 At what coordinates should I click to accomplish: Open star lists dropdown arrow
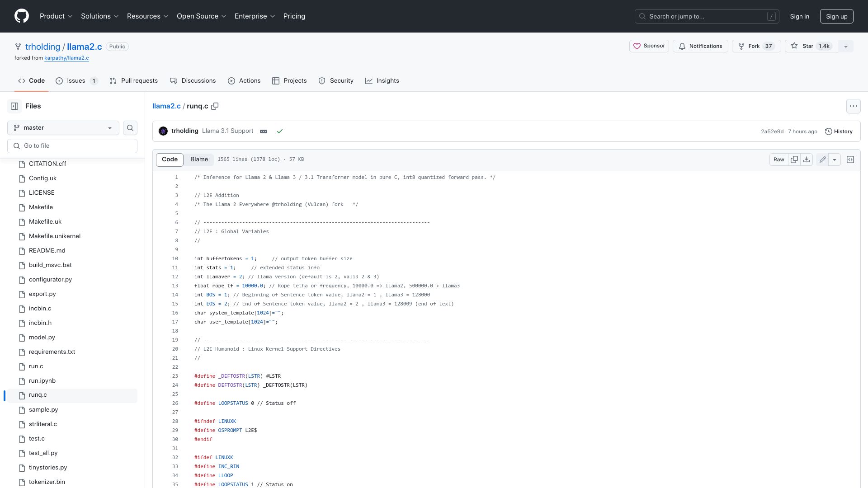point(846,46)
